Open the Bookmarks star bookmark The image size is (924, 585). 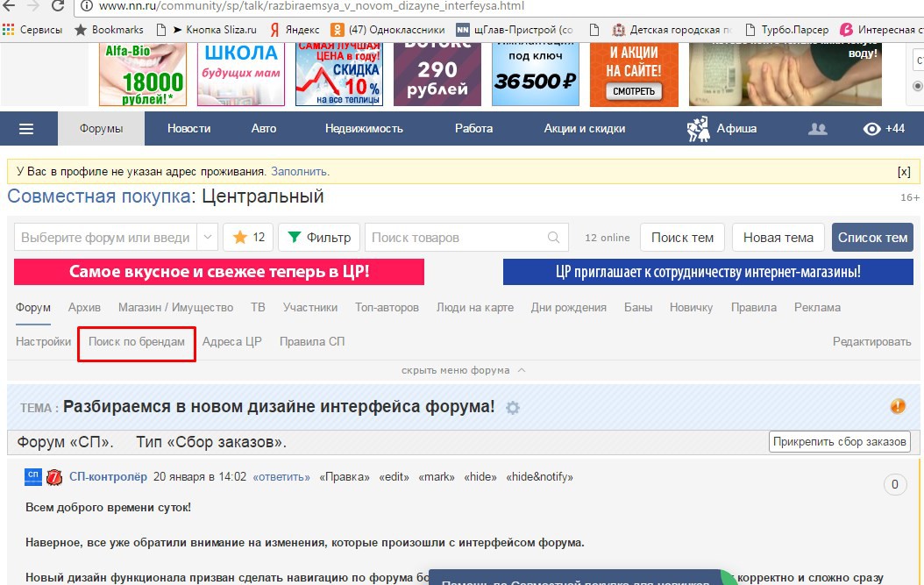tap(109, 30)
